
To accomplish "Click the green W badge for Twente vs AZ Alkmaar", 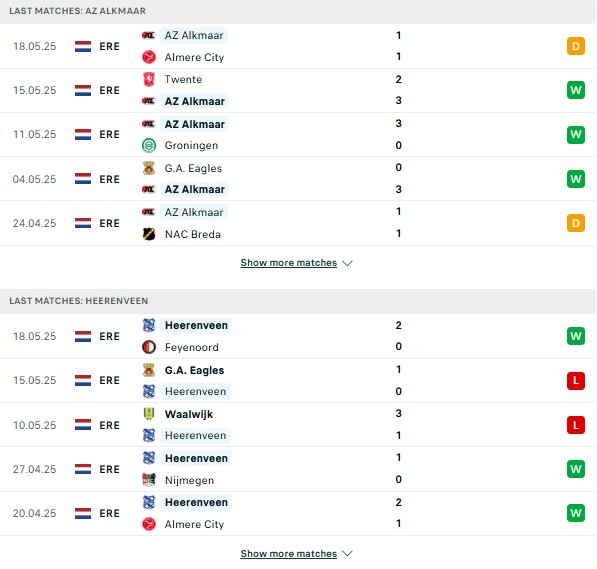I will [x=576, y=90].
